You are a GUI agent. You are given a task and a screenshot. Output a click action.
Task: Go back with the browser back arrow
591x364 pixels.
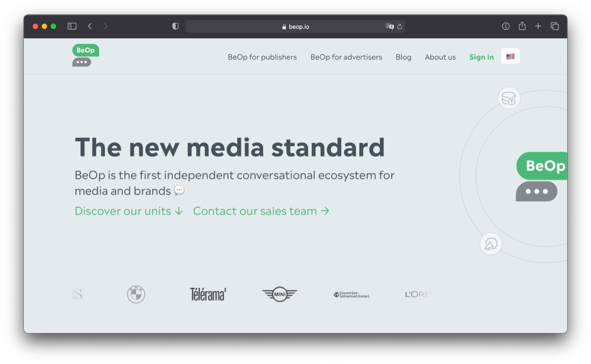coord(90,26)
